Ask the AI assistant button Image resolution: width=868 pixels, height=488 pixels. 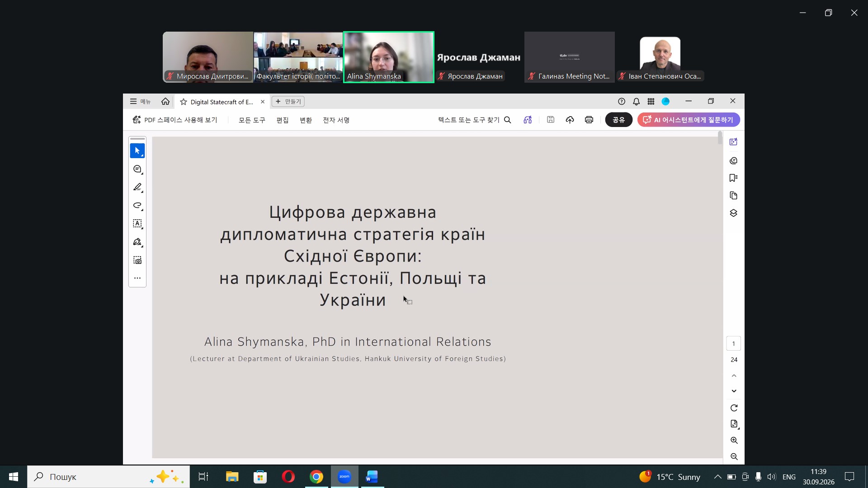tap(688, 120)
